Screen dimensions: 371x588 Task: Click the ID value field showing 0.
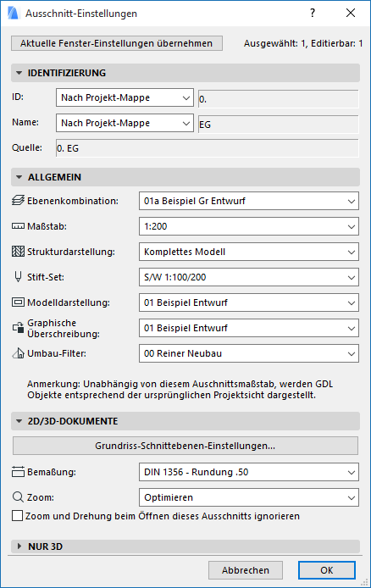(278, 99)
